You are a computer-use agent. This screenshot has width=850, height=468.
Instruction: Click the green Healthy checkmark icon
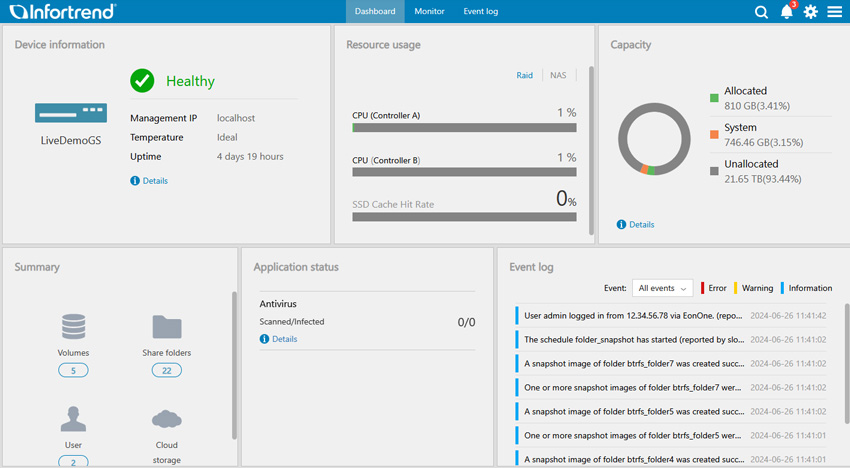tap(142, 81)
